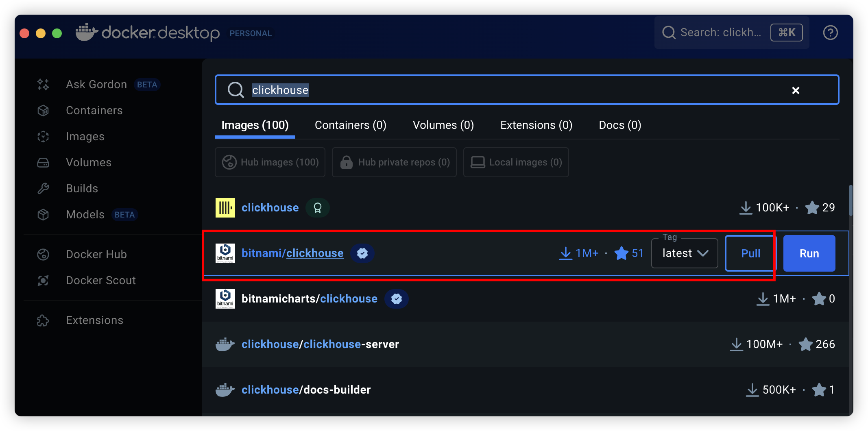Viewport: 868px width, 431px height.
Task: Open the clickhouse/docs-builder image link
Action: (x=306, y=390)
